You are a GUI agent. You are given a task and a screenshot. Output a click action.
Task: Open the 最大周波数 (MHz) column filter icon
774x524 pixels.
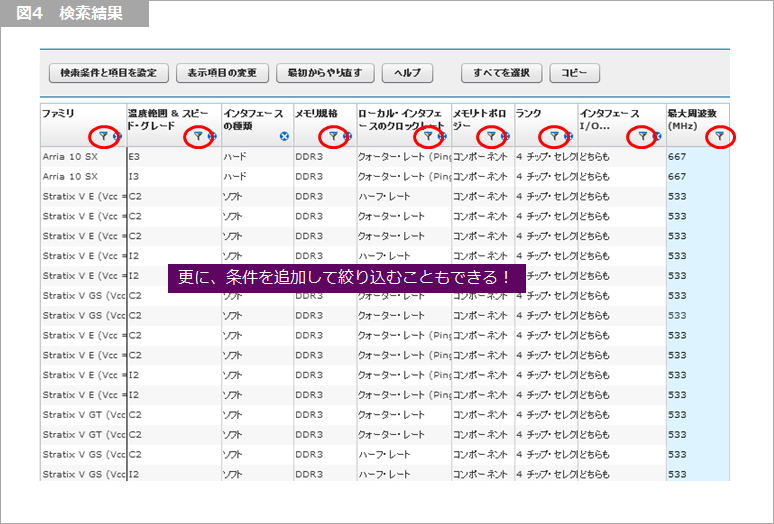720,136
